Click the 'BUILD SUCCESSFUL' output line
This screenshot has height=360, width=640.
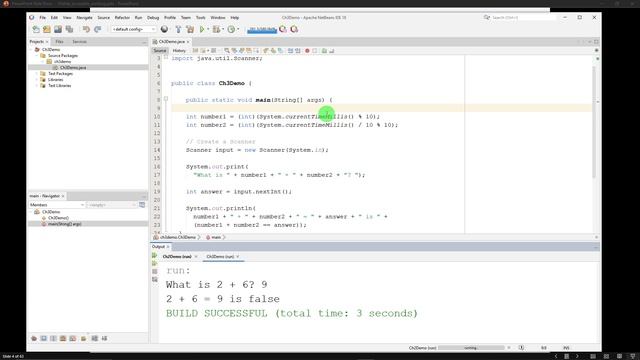292,313
